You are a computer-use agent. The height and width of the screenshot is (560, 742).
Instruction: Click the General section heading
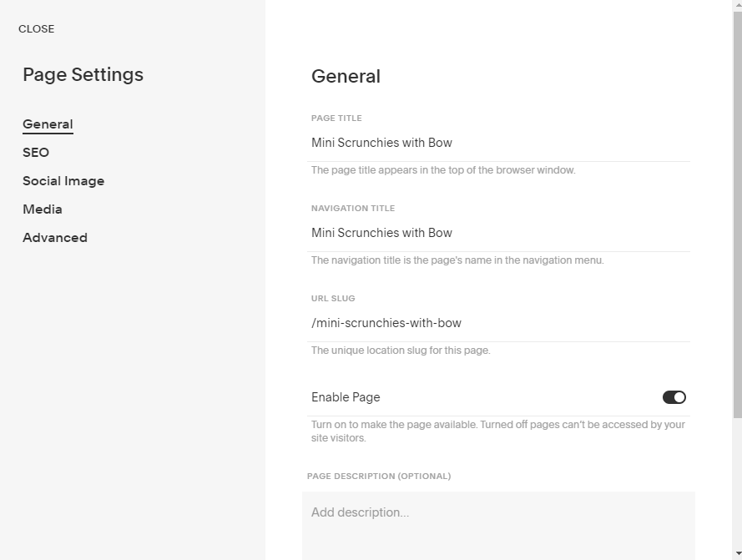click(346, 77)
